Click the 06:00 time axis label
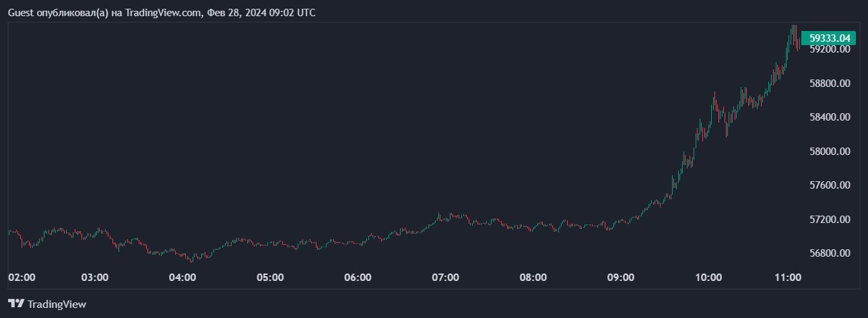The height and width of the screenshot is (318, 868). (358, 277)
